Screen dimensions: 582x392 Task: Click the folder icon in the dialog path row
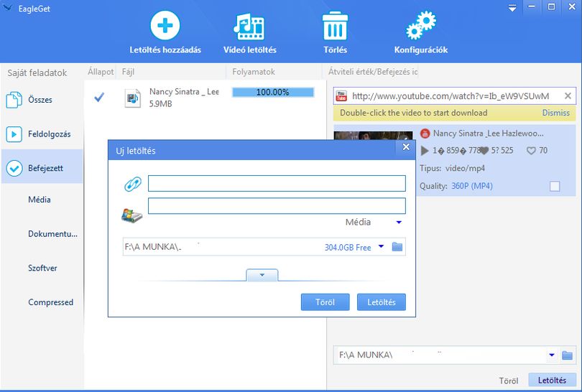pyautogui.click(x=397, y=247)
